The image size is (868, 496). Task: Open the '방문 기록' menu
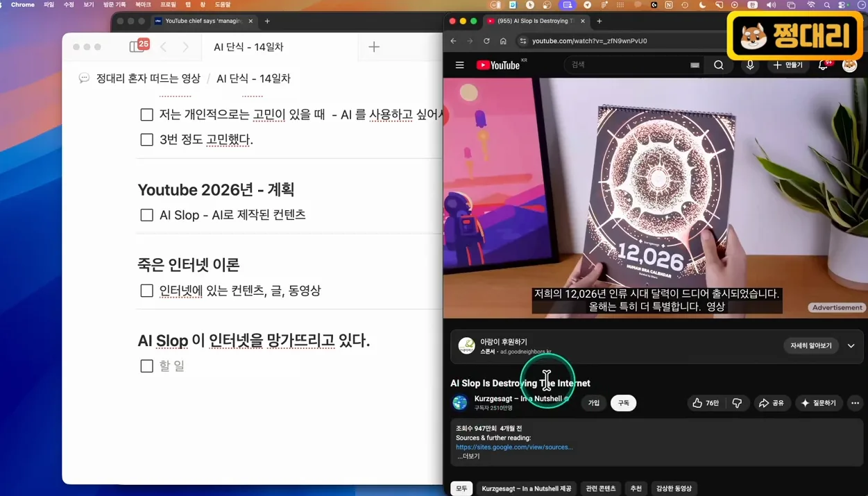(x=114, y=5)
